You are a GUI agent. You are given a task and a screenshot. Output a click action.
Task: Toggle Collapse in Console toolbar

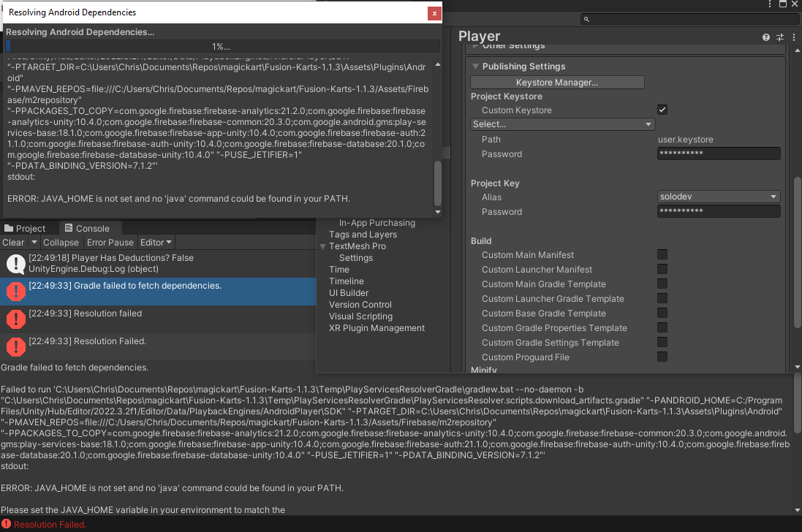pos(61,242)
